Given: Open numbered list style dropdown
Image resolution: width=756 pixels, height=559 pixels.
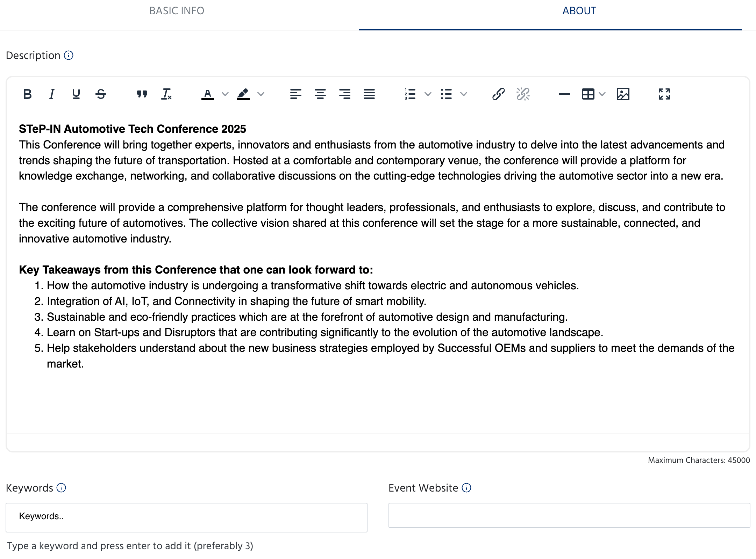Looking at the screenshot, I should point(428,94).
